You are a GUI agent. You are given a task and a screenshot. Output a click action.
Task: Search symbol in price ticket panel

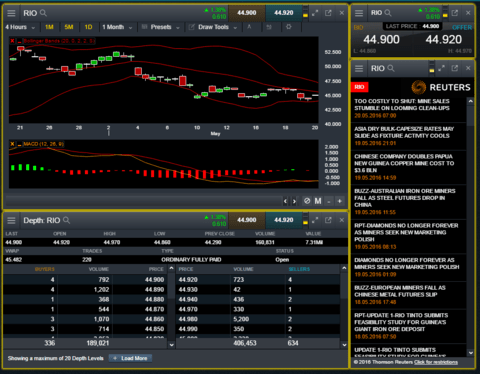coord(388,13)
